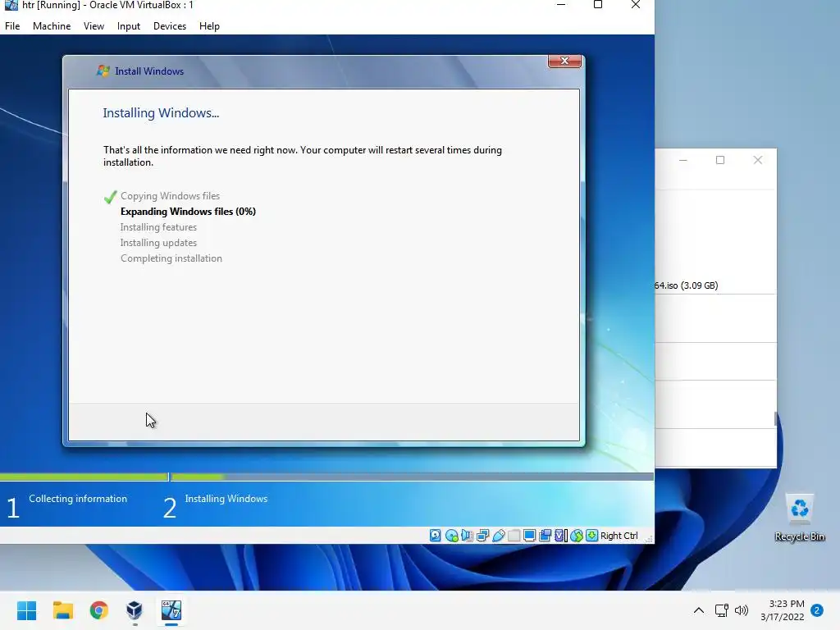The width and height of the screenshot is (840, 630).
Task: Click the Installing Windows stage 2 label
Action: point(226,498)
